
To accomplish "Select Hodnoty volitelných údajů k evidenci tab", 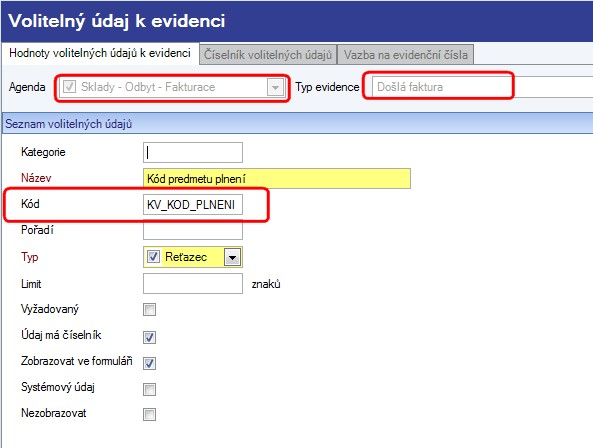I will point(100,53).
